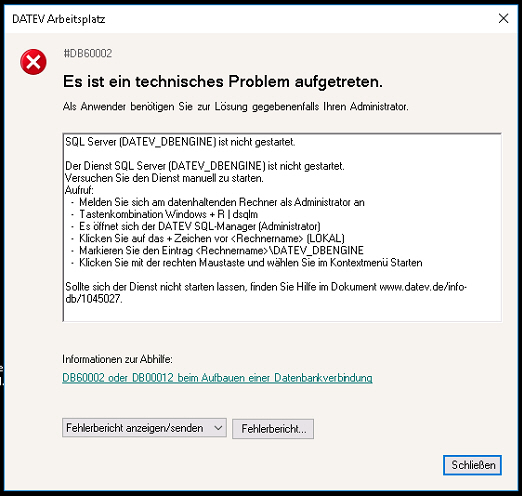The height and width of the screenshot is (496, 522).
Task: Click the line 'Tastenkombination Windows + R | dsqlm'
Action: tap(168, 214)
